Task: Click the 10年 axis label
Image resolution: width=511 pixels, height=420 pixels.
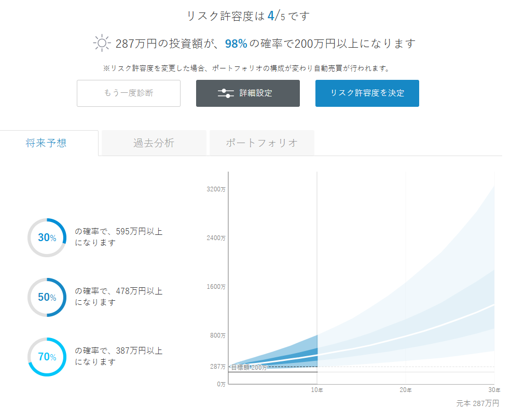Action: (x=317, y=390)
